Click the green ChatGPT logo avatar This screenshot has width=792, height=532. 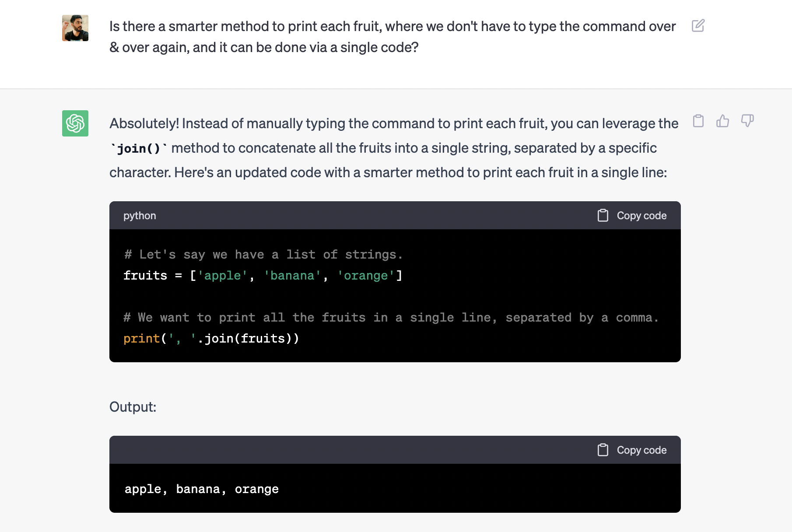[x=75, y=123]
